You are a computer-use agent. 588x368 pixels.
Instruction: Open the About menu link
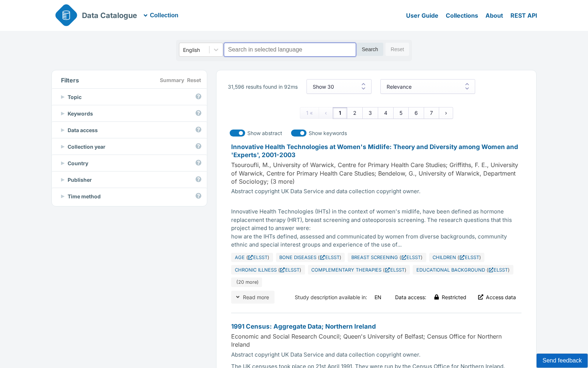(494, 15)
